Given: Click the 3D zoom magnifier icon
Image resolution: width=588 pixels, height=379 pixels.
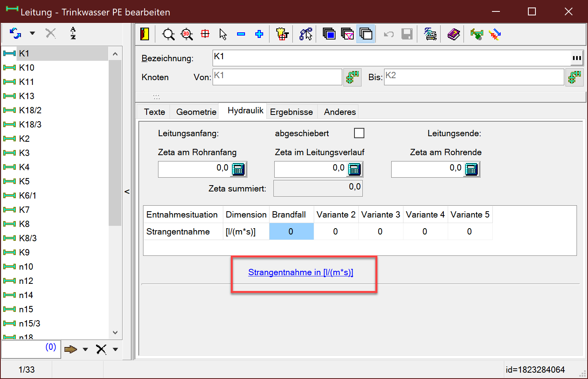Looking at the screenshot, I should pos(187,34).
